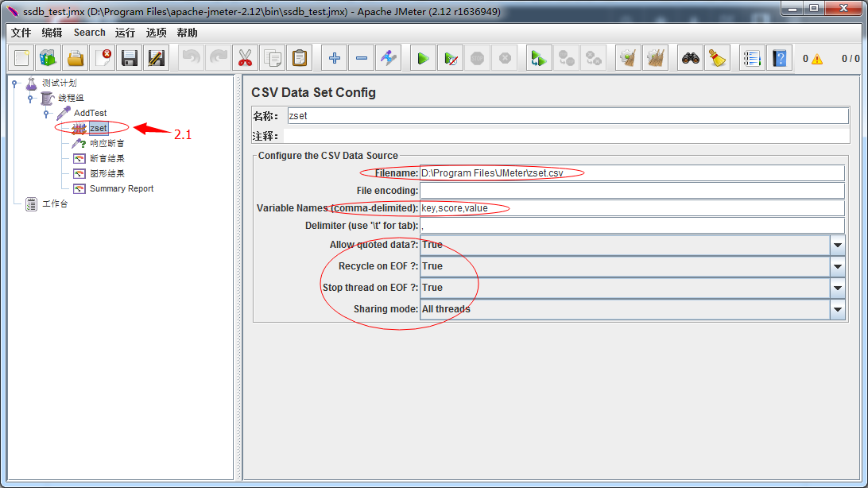
Task: Save the test plan with floppy icon
Action: pyautogui.click(x=130, y=58)
